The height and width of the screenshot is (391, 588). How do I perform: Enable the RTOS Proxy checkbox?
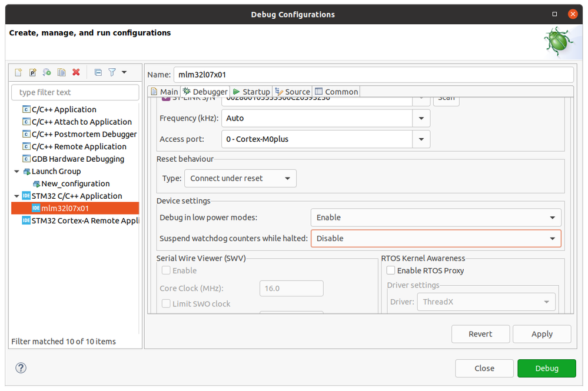tap(390, 270)
